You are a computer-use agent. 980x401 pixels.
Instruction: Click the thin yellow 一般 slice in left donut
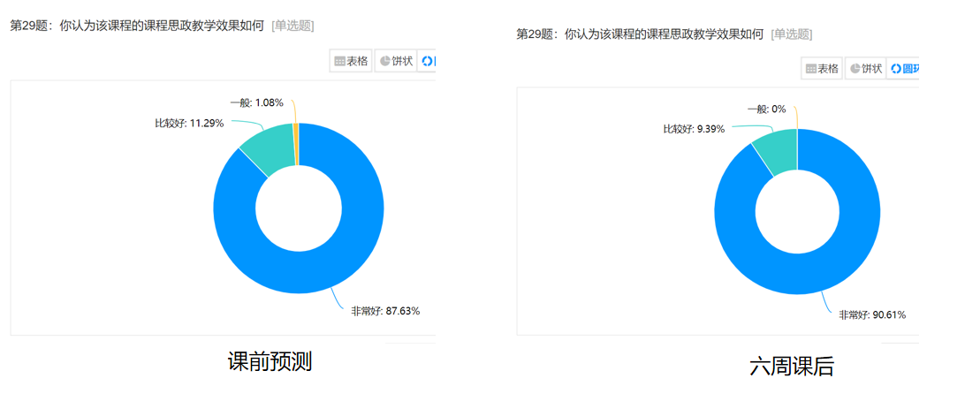pyautogui.click(x=297, y=143)
